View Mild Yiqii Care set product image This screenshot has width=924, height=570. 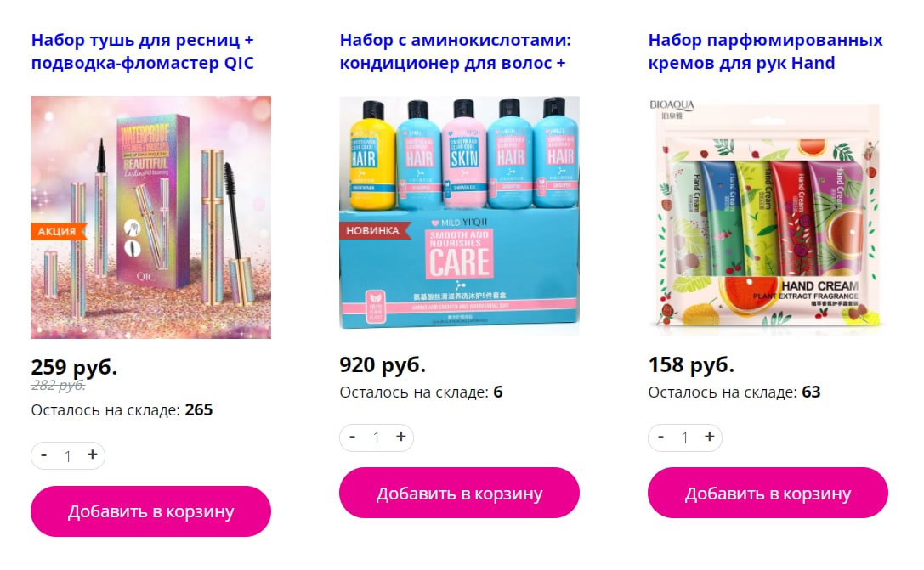[459, 216]
